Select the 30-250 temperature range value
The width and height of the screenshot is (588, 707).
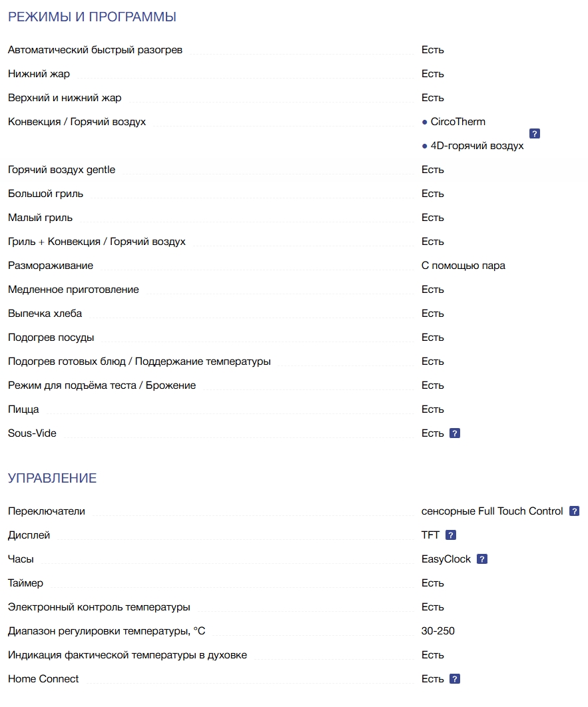point(438,631)
